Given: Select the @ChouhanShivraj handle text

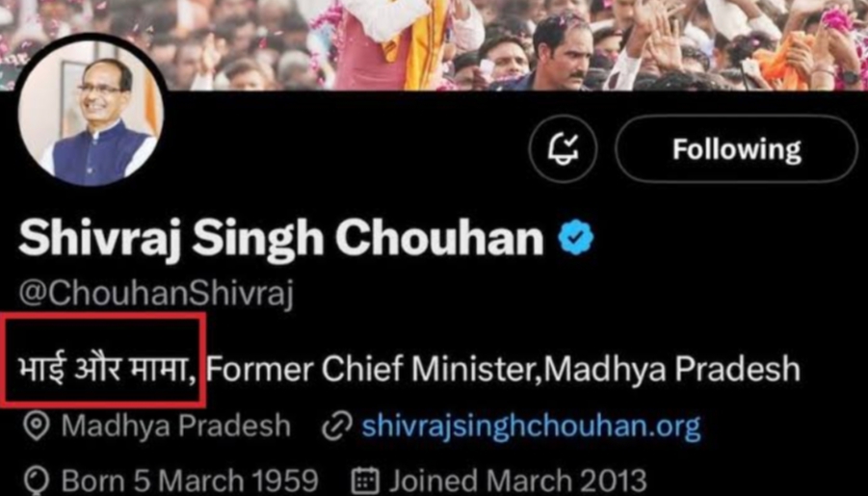Looking at the screenshot, I should click(x=155, y=293).
